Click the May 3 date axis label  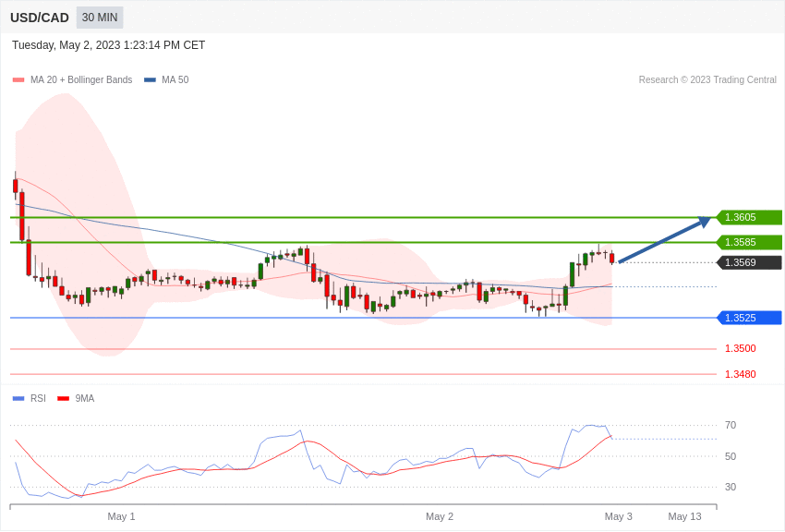click(x=618, y=516)
